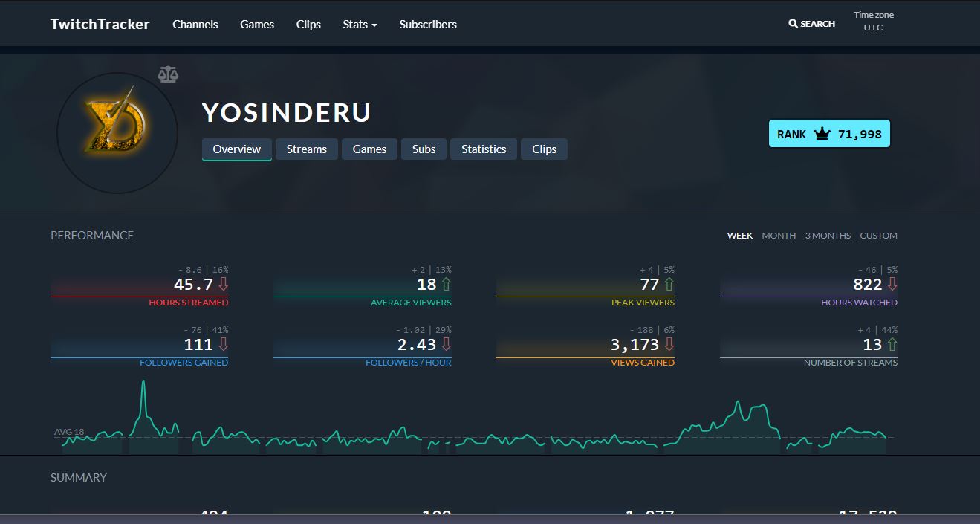Click the NUMBER OF STREAMS label
Screen dimensions: 980x524
(851, 363)
